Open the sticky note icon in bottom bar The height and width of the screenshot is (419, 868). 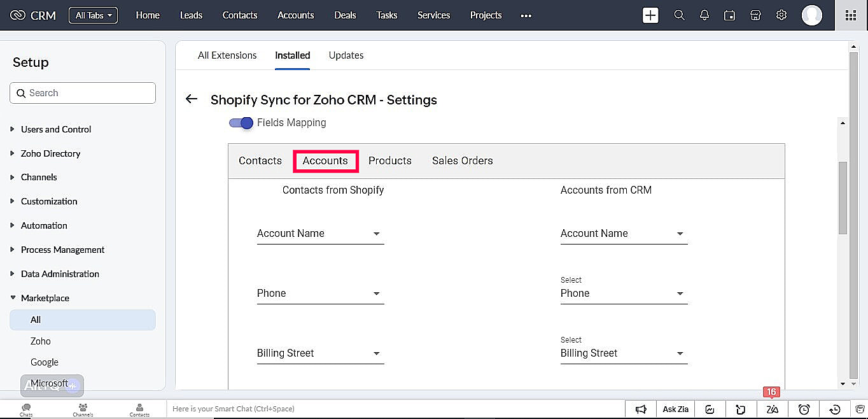coord(741,409)
